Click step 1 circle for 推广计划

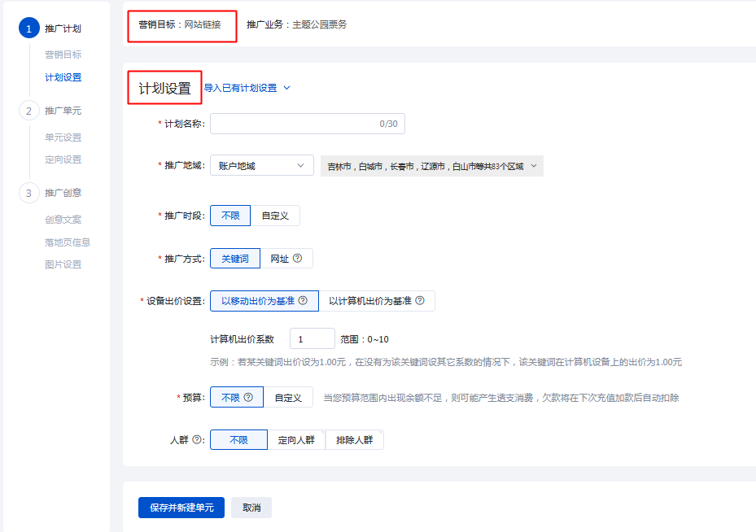click(29, 28)
